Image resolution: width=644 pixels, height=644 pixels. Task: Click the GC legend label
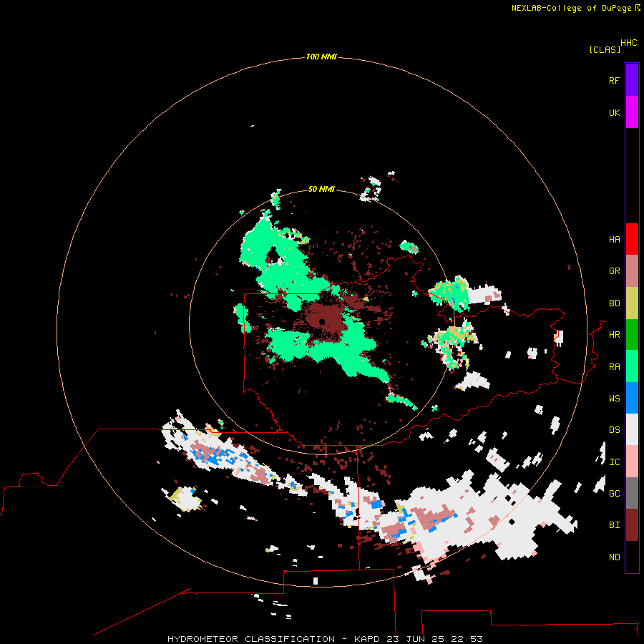[x=614, y=494]
